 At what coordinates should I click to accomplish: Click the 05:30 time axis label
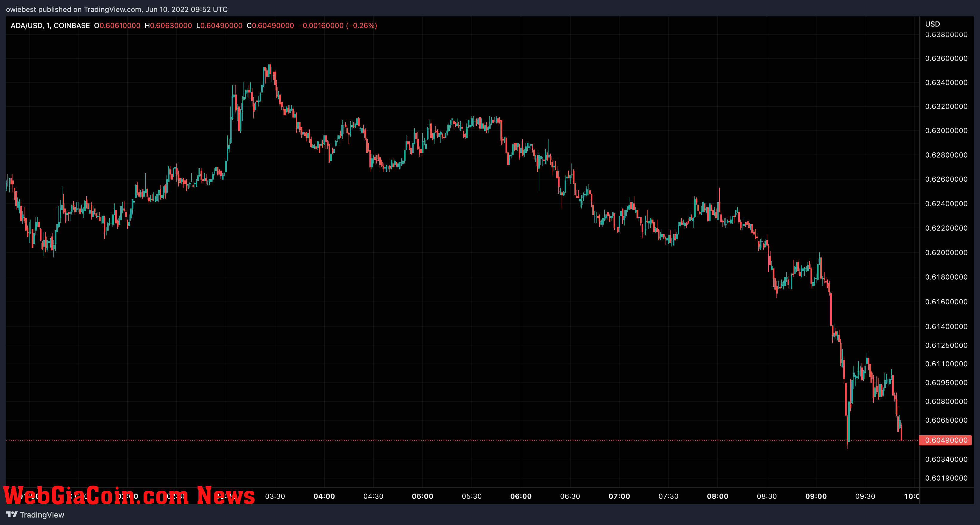tap(472, 496)
